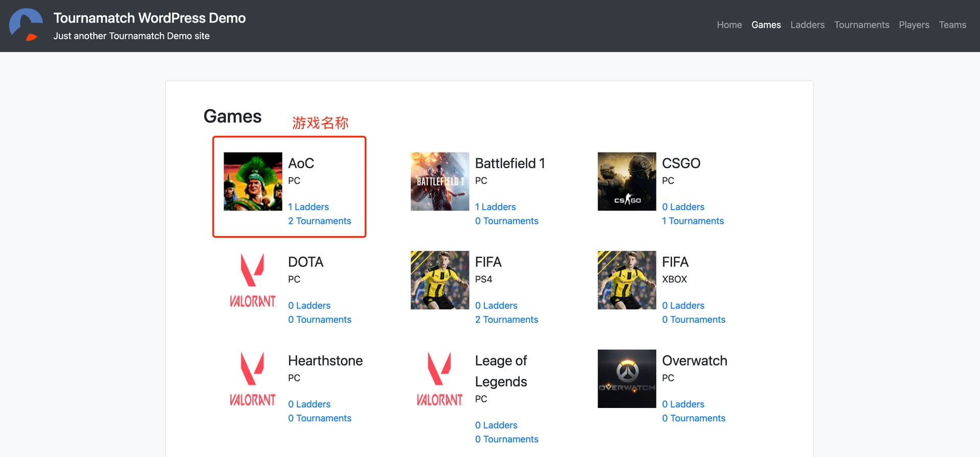
Task: Click the Overwatch game thumbnail
Action: (x=627, y=378)
